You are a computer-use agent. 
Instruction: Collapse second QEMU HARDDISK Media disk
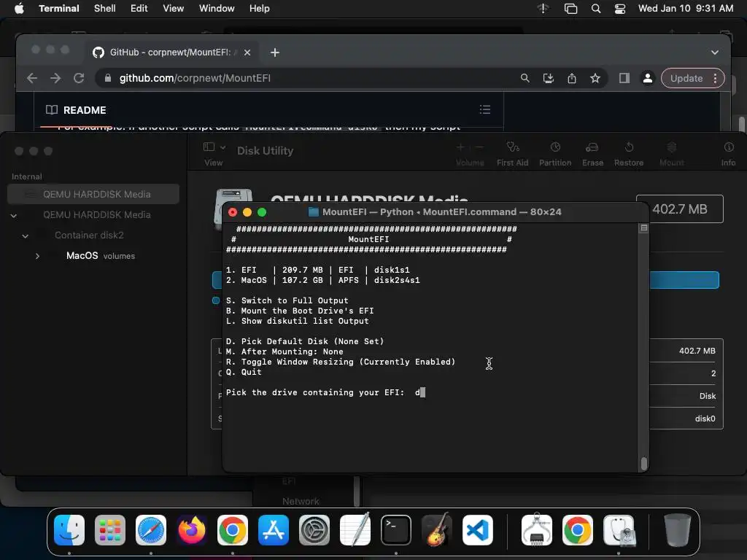[14, 215]
